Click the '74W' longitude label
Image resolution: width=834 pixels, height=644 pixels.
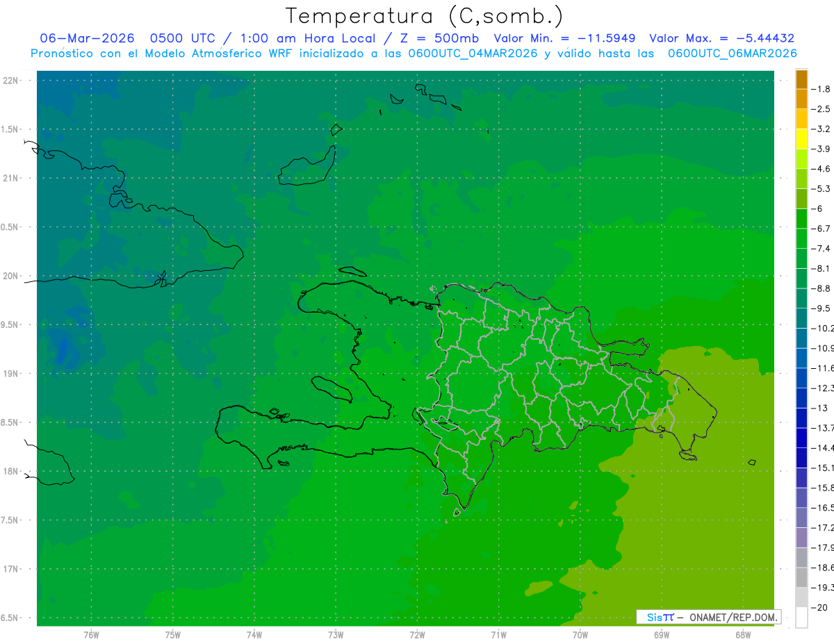point(254,634)
